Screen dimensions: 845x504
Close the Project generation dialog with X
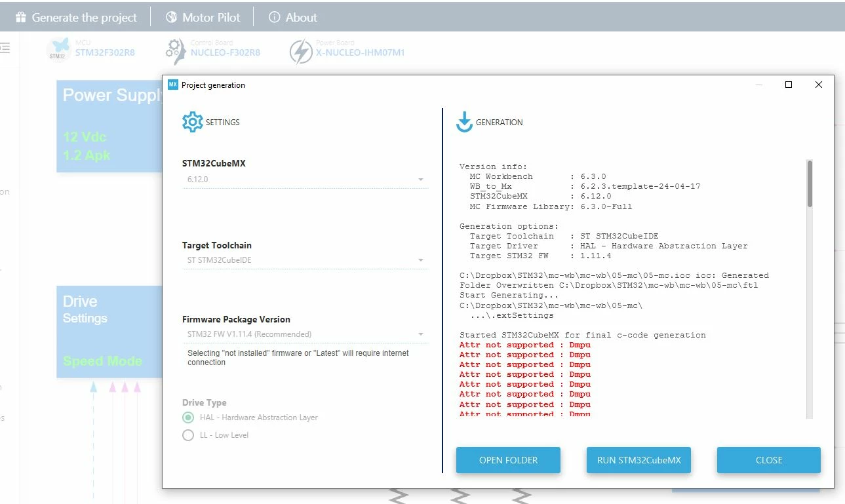click(x=819, y=85)
